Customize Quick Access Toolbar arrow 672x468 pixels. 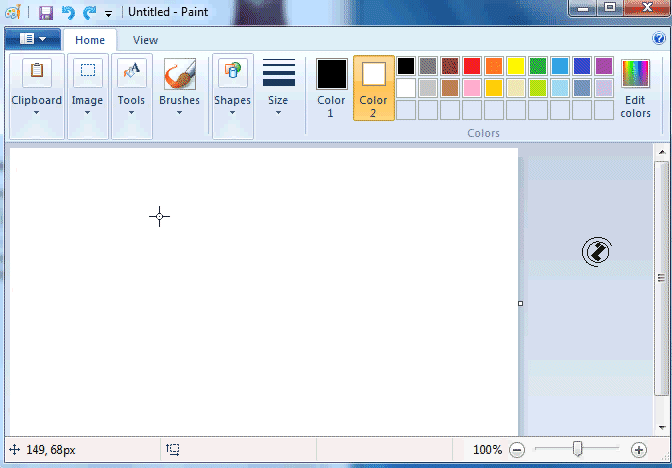click(108, 14)
